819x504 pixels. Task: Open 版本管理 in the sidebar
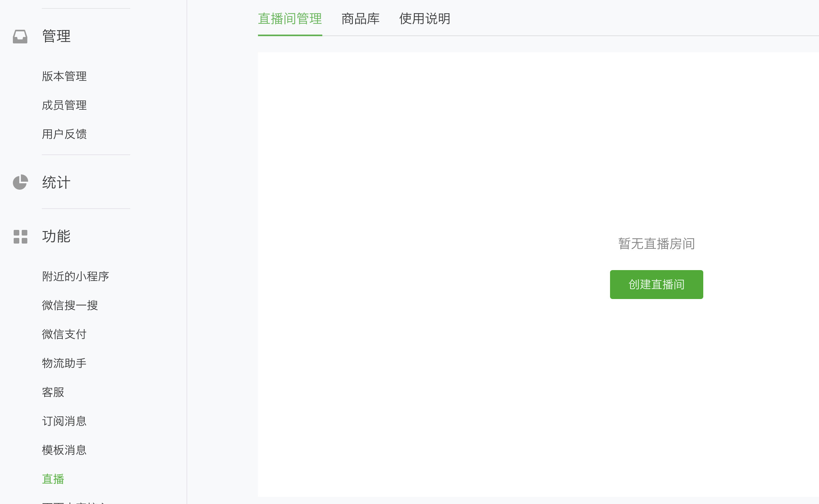click(x=64, y=76)
